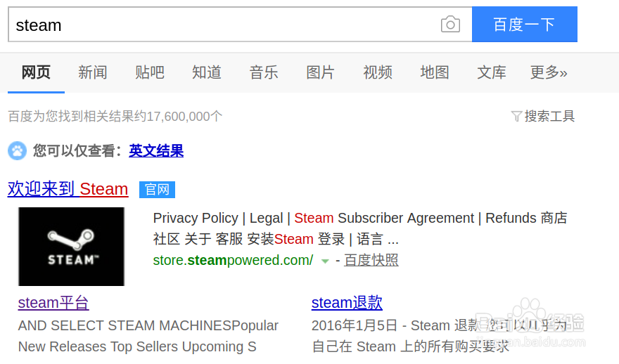
Task: Open the 百度快照 cached link
Action: (371, 260)
